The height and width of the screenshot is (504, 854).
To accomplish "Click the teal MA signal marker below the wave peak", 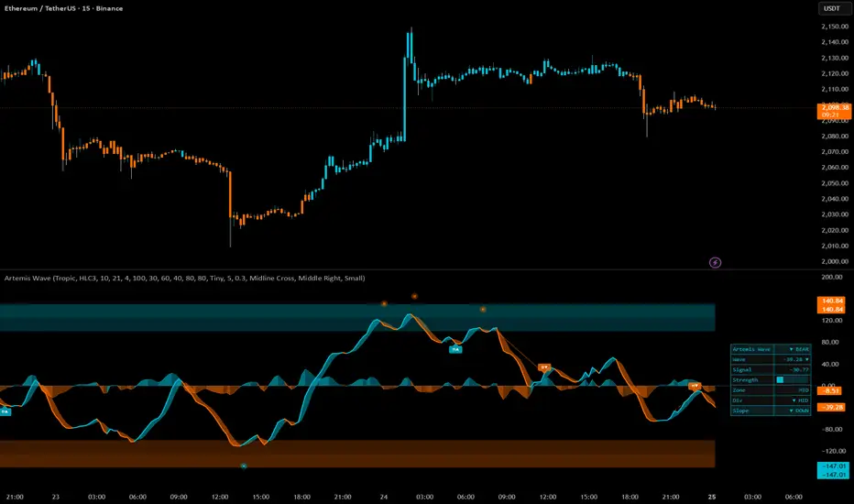I will [x=455, y=349].
